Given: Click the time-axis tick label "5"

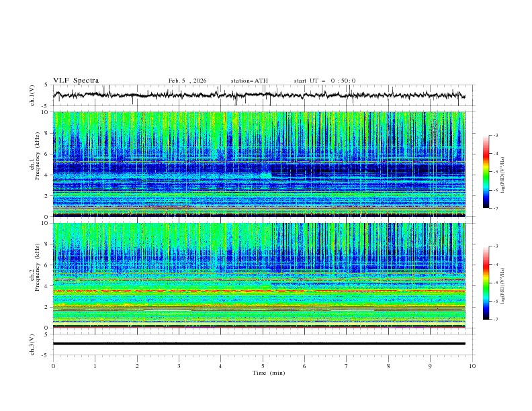Looking at the screenshot, I should (263, 366).
